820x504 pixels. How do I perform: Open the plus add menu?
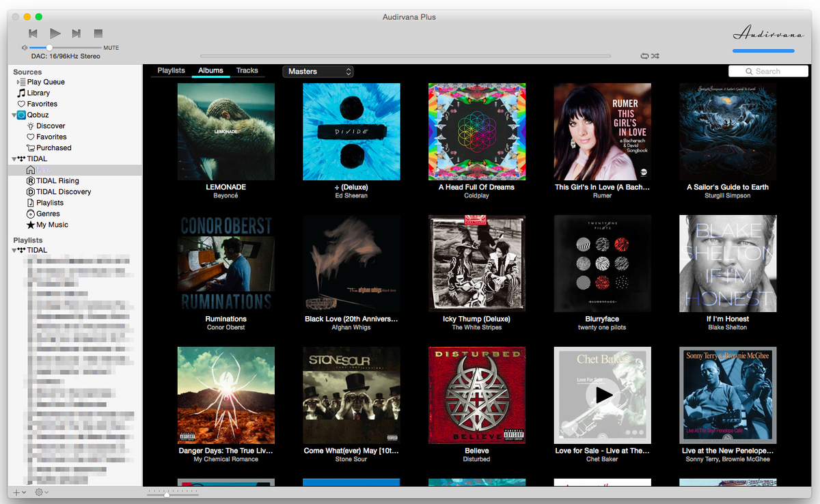pos(19,492)
